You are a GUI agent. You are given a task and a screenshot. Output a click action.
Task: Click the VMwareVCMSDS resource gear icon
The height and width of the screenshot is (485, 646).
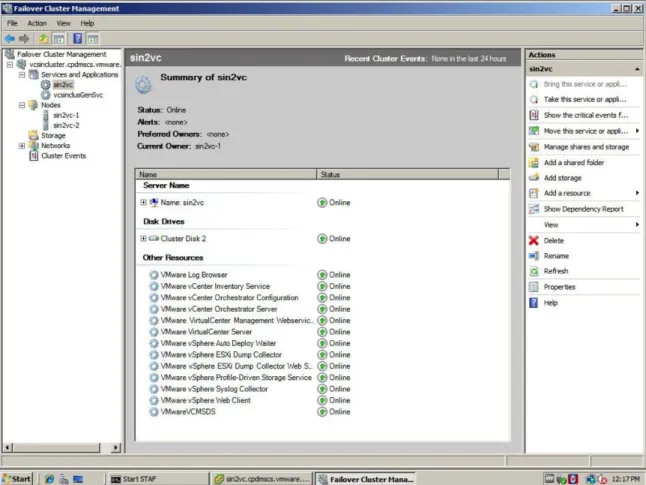pyautogui.click(x=154, y=412)
